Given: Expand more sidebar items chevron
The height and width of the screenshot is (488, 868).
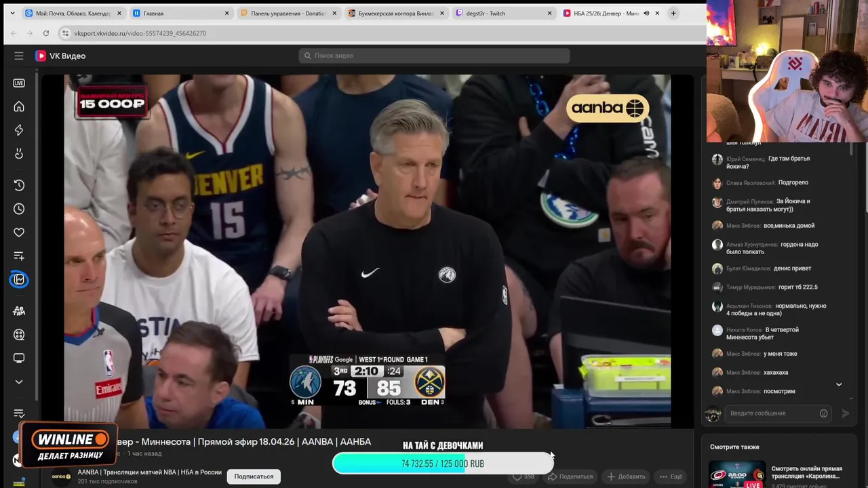Looking at the screenshot, I should tap(19, 382).
